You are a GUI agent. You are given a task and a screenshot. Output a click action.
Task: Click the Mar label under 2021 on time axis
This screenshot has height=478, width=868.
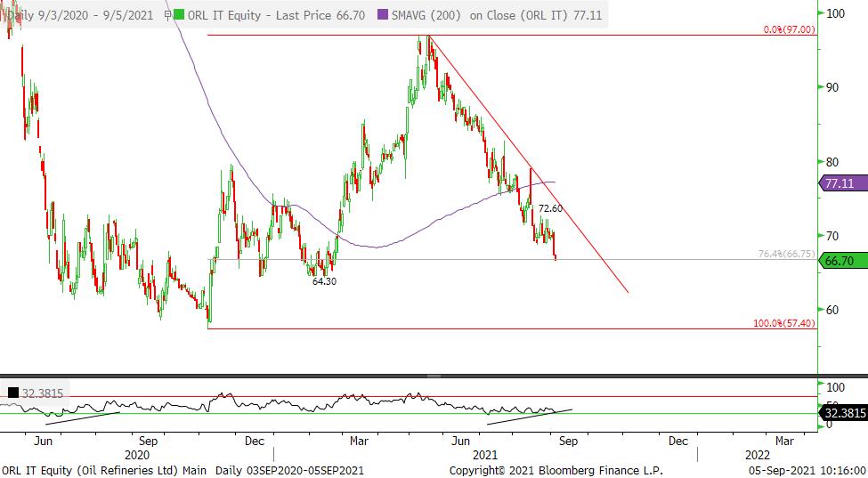click(360, 441)
